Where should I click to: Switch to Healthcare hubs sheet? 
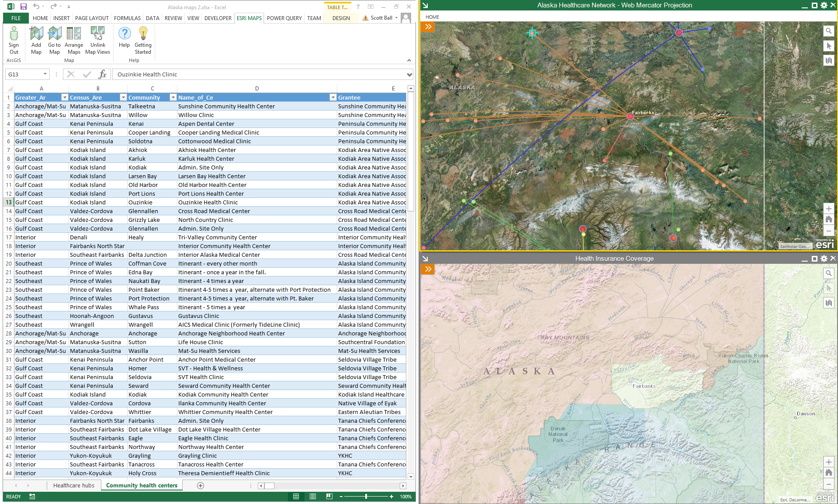[x=73, y=485]
